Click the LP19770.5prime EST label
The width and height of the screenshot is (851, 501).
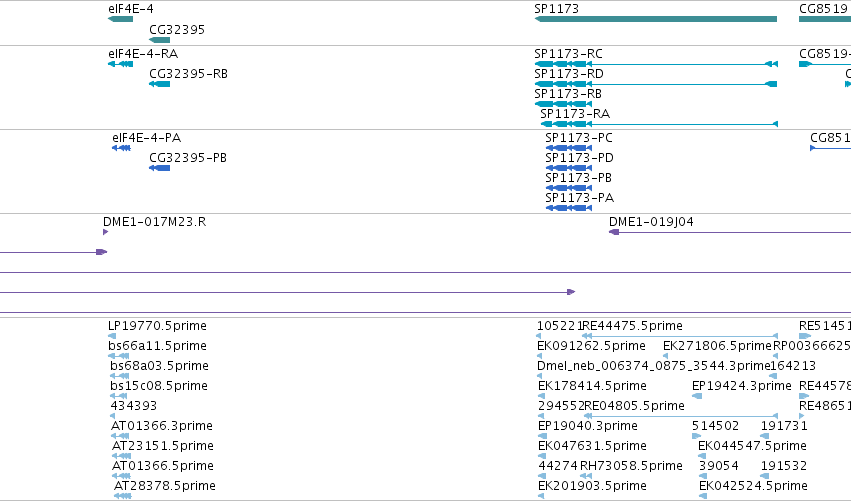(157, 326)
